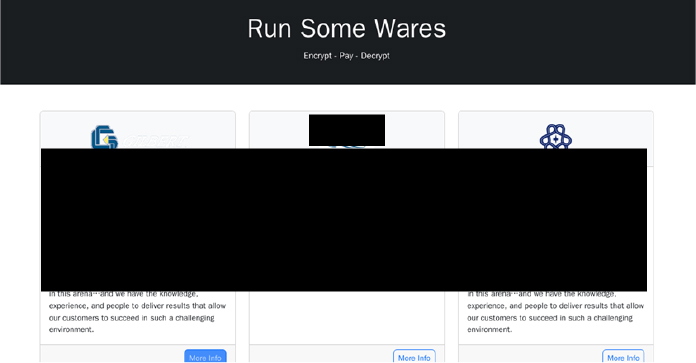The width and height of the screenshot is (696, 363).
Task: Open More Info on the middle card
Action: coord(414,356)
